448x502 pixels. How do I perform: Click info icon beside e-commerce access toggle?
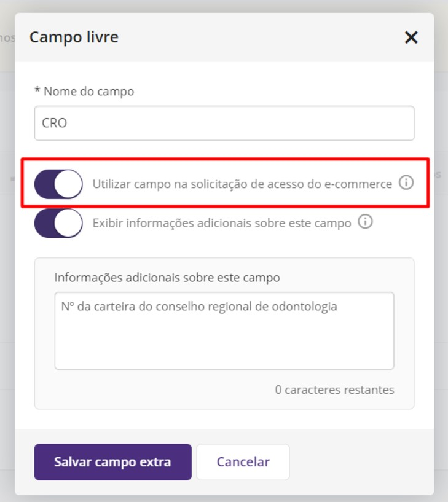pos(406,183)
